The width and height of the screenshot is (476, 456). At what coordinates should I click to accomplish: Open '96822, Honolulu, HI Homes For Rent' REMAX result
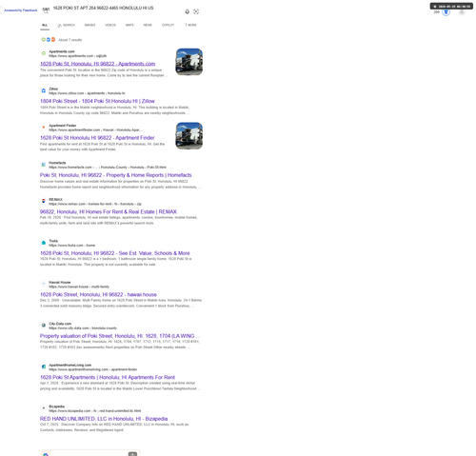[109, 211]
